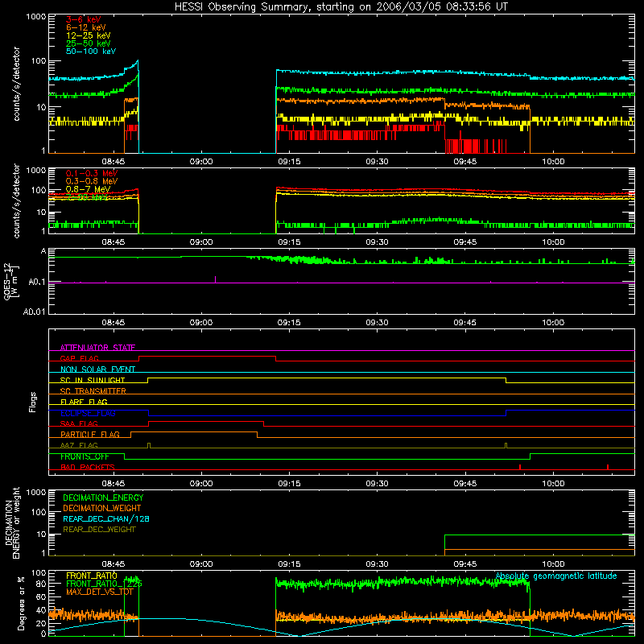Click the DECIMATION_WEIGHT legend label
This screenshot has height=644, width=644.
coord(102,508)
